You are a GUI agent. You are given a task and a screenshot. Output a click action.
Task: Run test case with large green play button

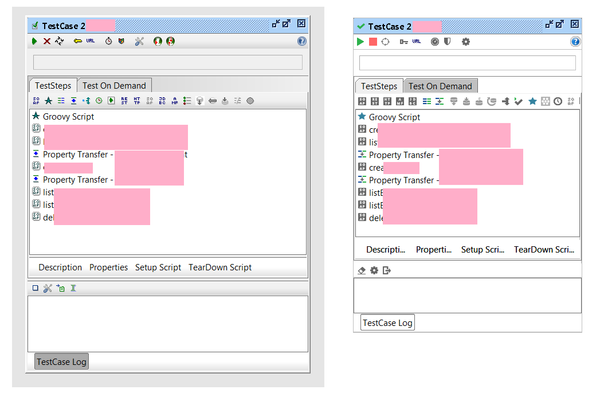point(360,41)
